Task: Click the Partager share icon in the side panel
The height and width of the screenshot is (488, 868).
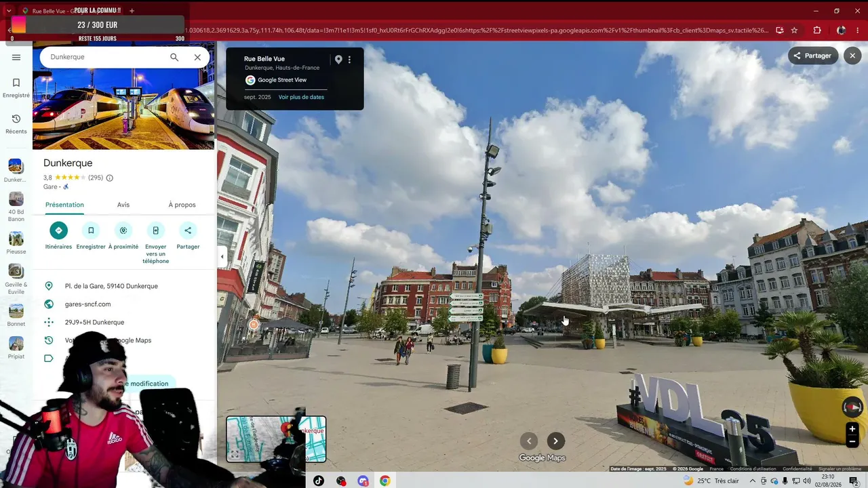Action: (188, 230)
